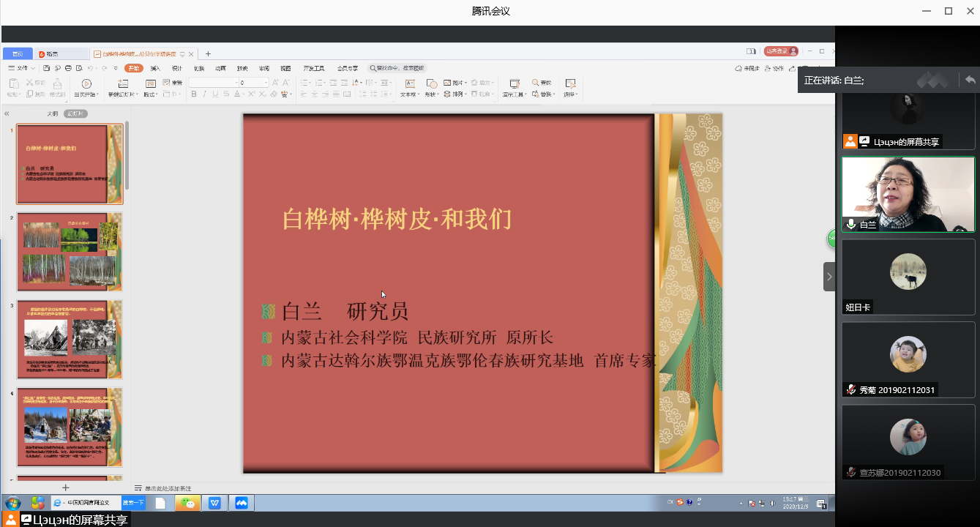
Task: Toggle bold formatting in the ribbon
Action: (x=193, y=94)
